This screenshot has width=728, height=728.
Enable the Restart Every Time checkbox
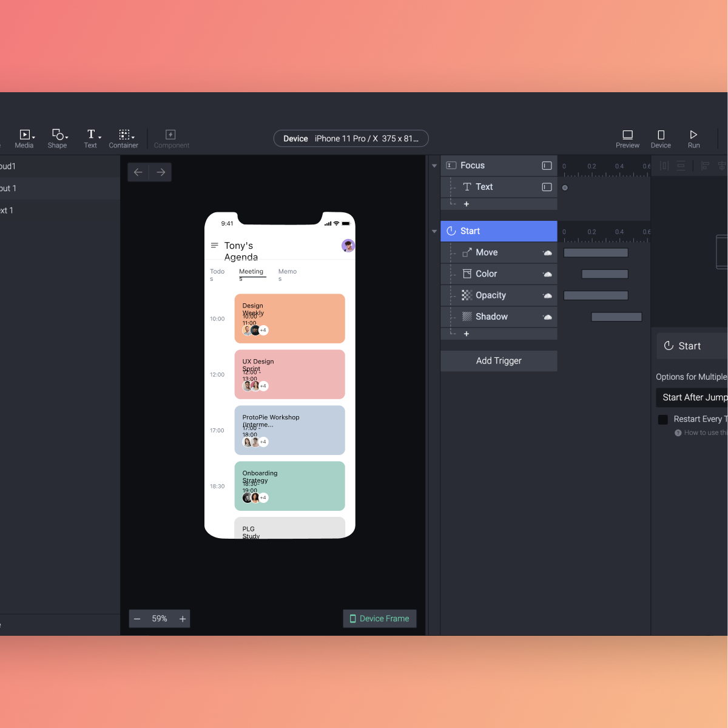click(x=663, y=419)
